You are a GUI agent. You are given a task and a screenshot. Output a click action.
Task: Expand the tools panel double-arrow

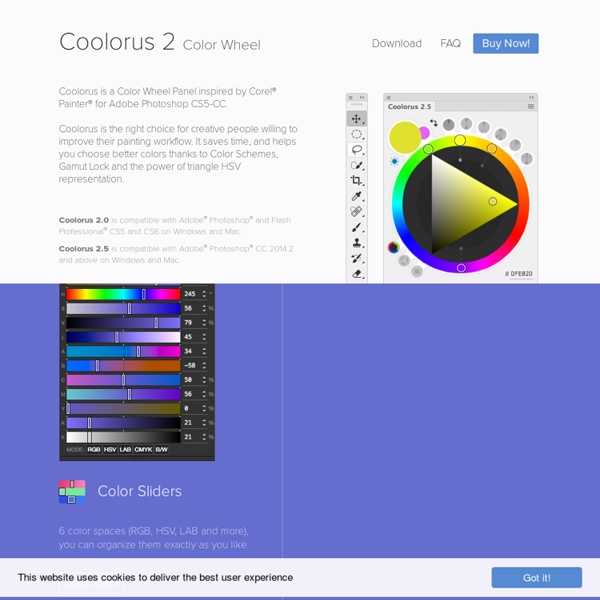pos(362,98)
